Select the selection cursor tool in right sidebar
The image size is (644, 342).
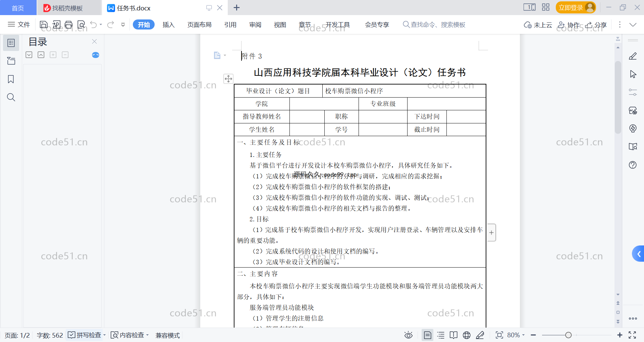click(x=633, y=74)
